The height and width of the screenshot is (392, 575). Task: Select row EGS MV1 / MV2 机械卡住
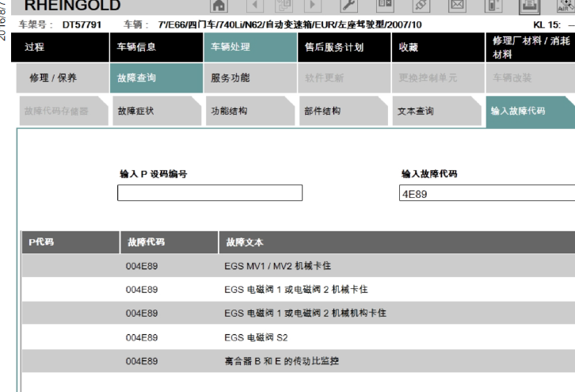coord(299,265)
